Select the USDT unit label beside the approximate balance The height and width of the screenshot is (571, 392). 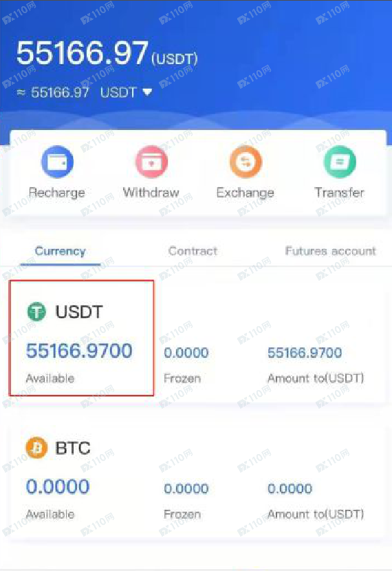coord(118,92)
